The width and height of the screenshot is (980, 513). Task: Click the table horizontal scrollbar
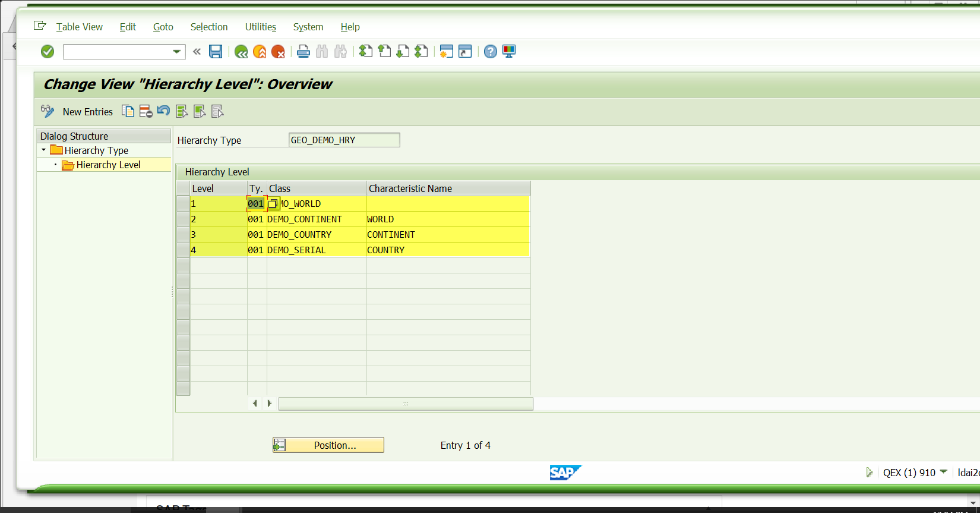(406, 404)
